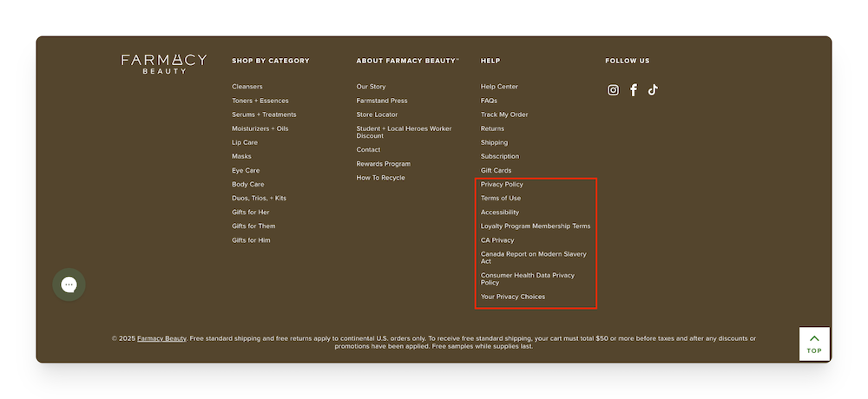
Task: Open Loyalty Program Membership Terms
Action: [x=536, y=226]
